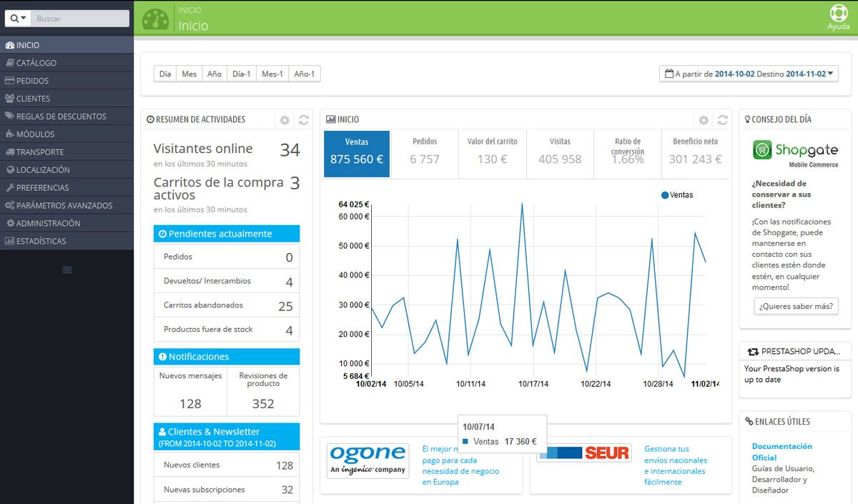Switch to the Ventas chart tab
The height and width of the screenshot is (504, 858).
[x=357, y=154]
